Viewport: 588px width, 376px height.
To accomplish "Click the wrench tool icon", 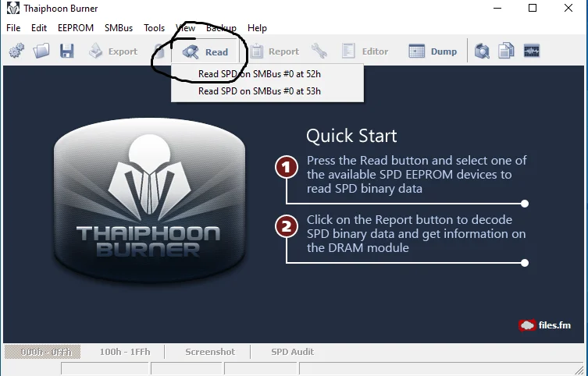I will (319, 51).
